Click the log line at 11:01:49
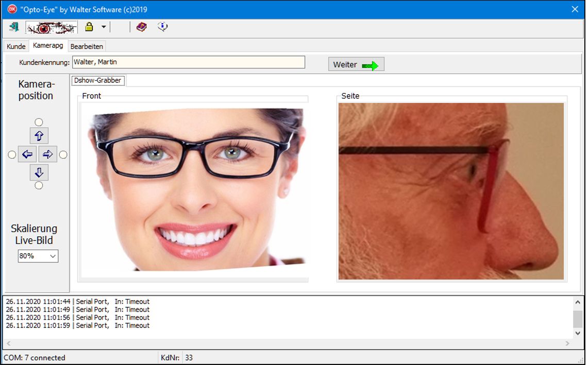The image size is (588, 365). click(78, 309)
